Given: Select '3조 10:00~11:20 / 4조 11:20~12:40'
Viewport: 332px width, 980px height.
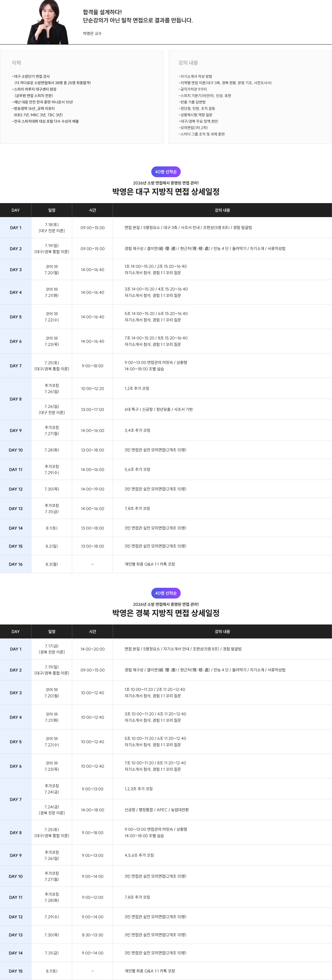Looking at the screenshot, I should [x=155, y=714].
